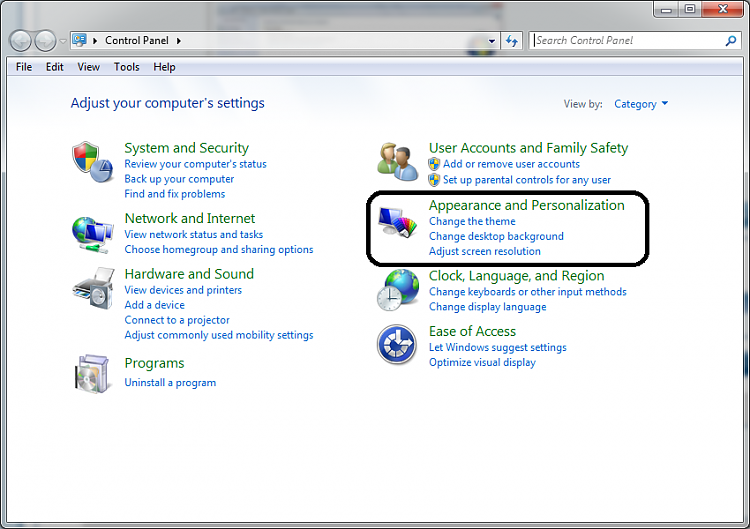750x529 pixels.
Task: Open the Hardware and Sound printer icon
Action: tap(94, 288)
